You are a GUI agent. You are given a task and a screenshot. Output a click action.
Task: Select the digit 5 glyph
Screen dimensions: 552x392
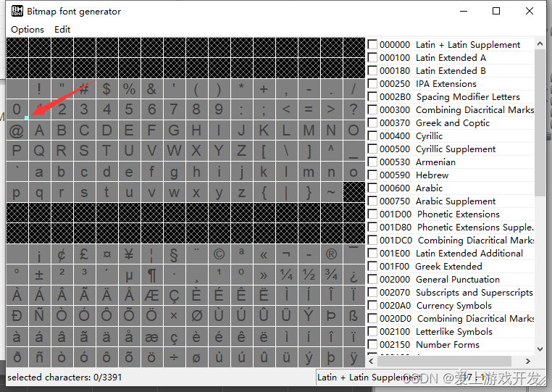coord(129,109)
